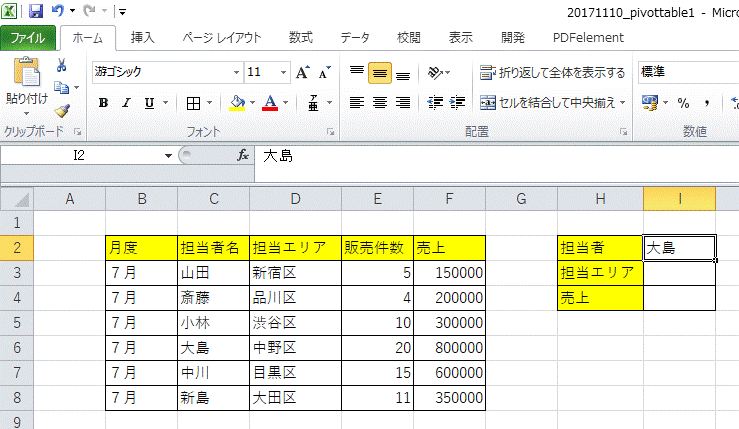Click the Increase Font Size icon

(x=303, y=73)
